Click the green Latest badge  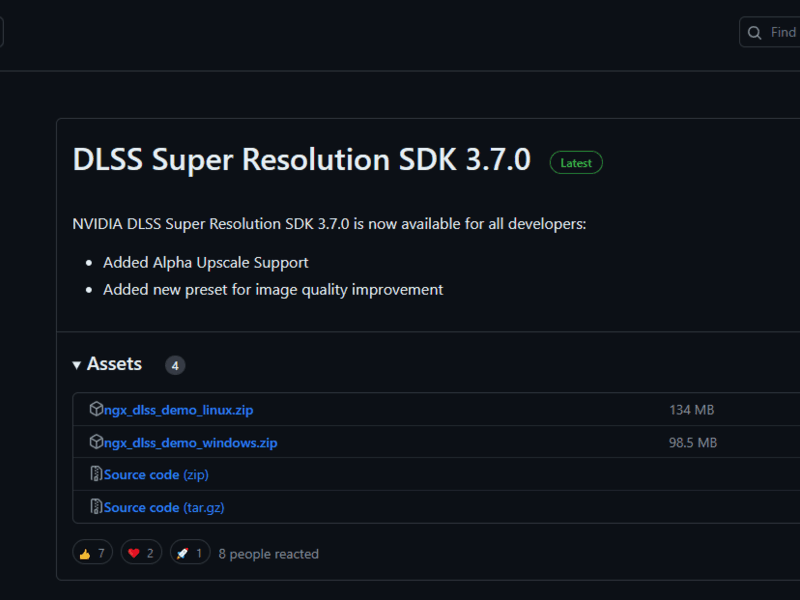(x=576, y=163)
